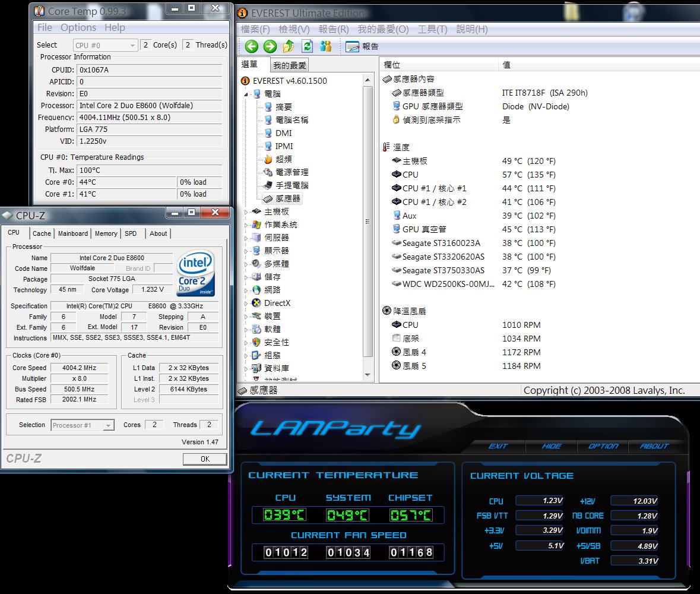Click the EVEREST tree panel vertical scrollbar
The height and width of the screenshot is (594, 700).
(x=369, y=226)
